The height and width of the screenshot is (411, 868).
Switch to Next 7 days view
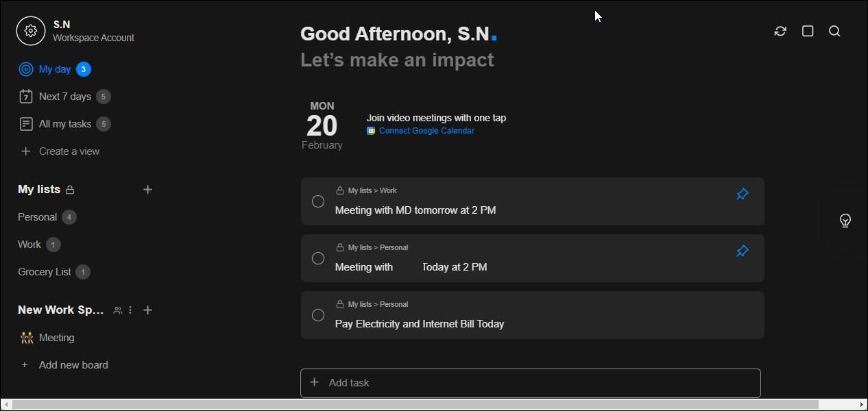click(x=64, y=97)
